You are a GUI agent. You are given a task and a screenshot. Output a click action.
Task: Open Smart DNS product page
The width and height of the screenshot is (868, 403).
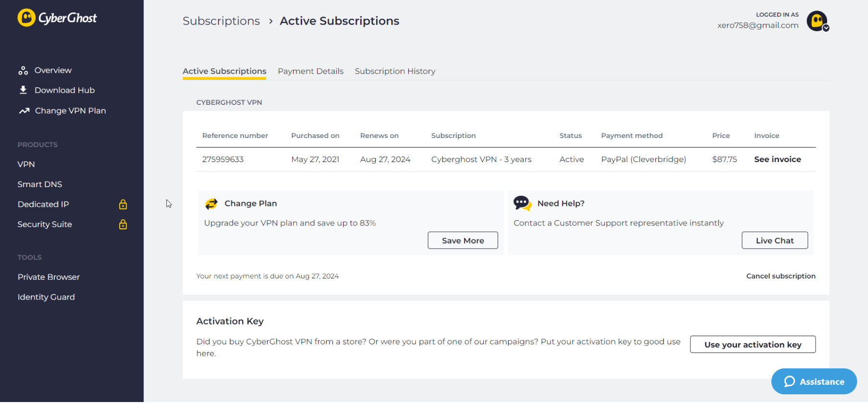(x=40, y=185)
